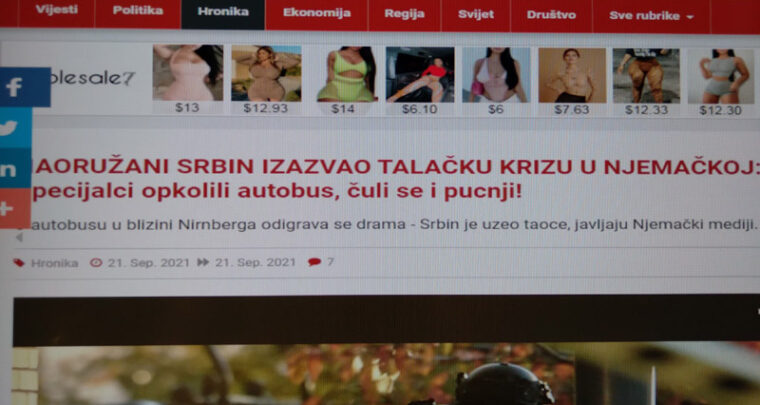
Task: Click the double-arrow updated date icon
Action: (x=203, y=262)
